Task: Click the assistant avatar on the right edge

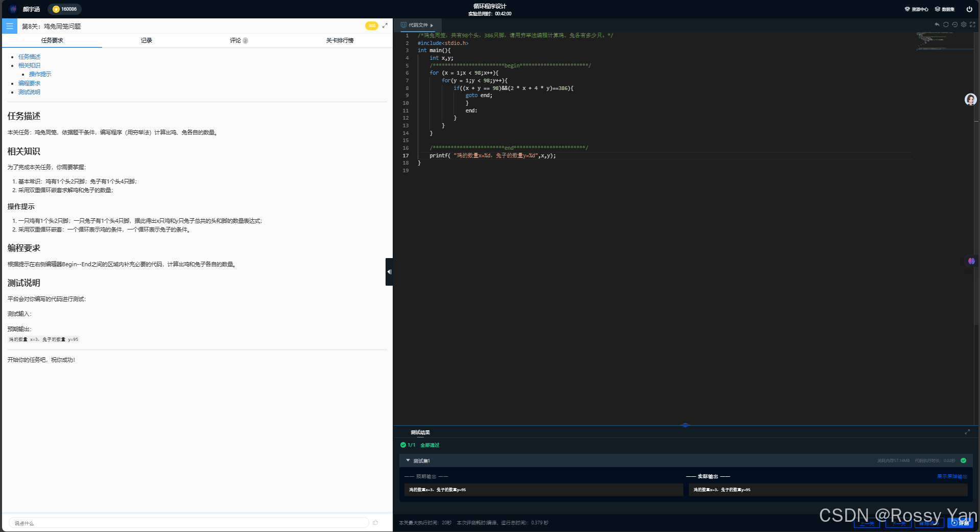Action: [x=970, y=100]
